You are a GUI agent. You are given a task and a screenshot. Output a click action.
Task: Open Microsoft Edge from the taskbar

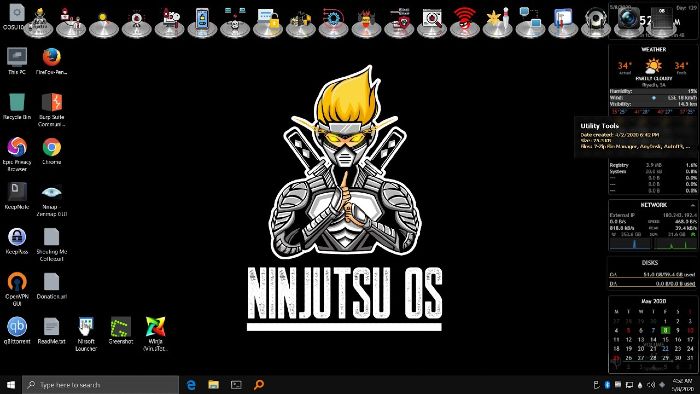pyautogui.click(x=191, y=385)
